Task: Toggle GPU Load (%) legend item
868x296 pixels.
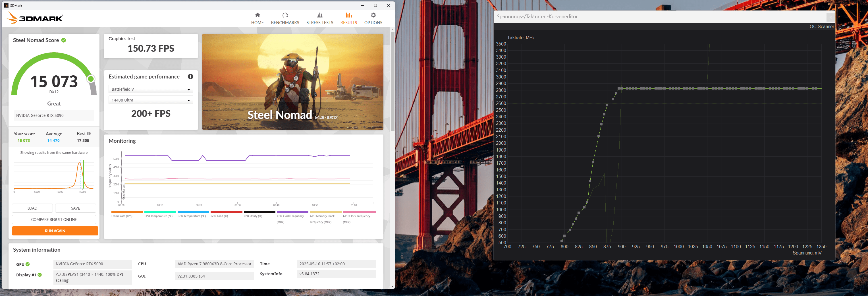Action: click(x=226, y=214)
